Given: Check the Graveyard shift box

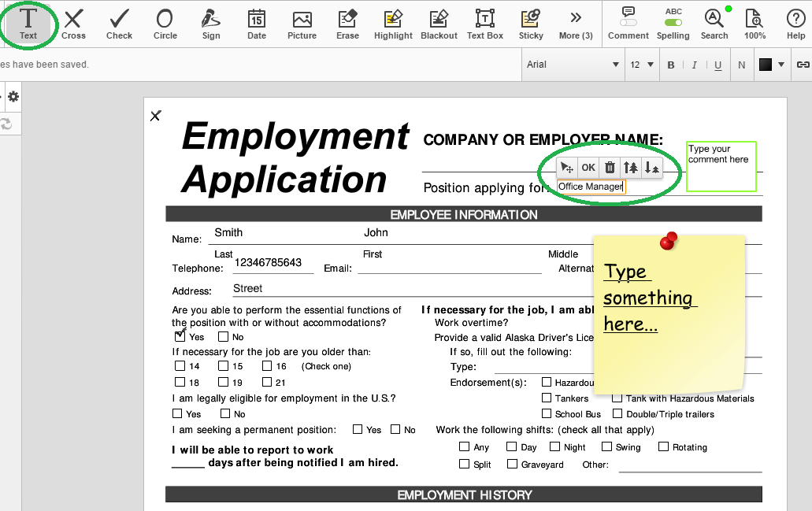Looking at the screenshot, I should click(x=512, y=464).
